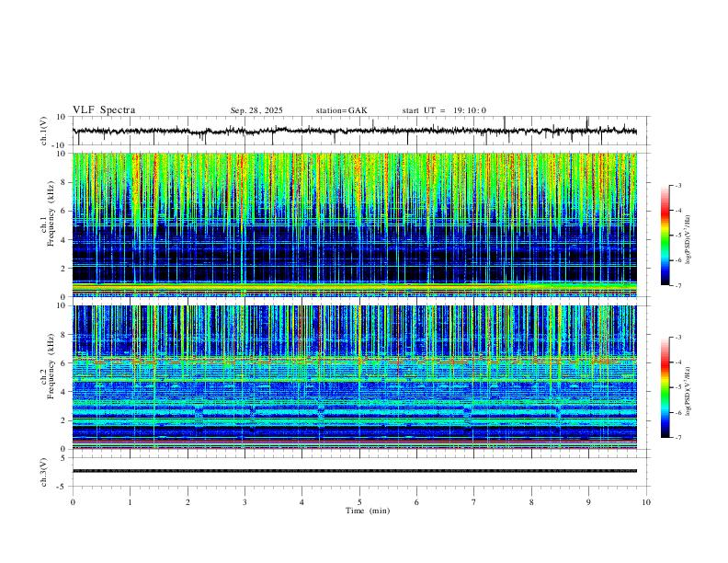The width and height of the screenshot is (728, 563).
Task: Click the "0" tick label on Time axis
Action: pos(73,502)
